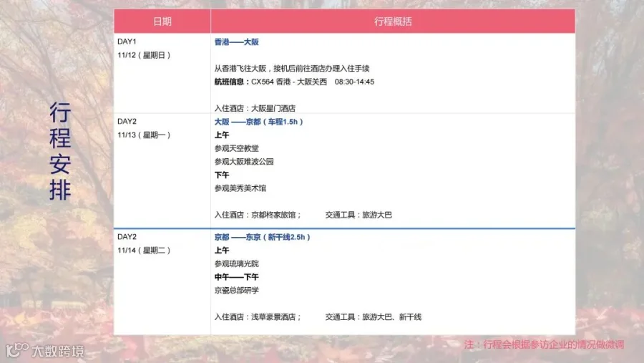Screen dimensions: 644x363
Task: Select text 从香港飞往大阪，接机后前往酒店办理入住手续
Action: coord(292,69)
